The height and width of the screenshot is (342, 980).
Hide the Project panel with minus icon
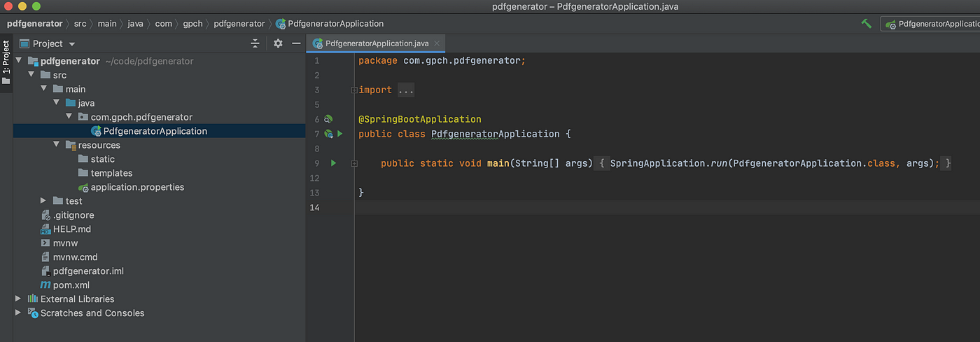296,43
